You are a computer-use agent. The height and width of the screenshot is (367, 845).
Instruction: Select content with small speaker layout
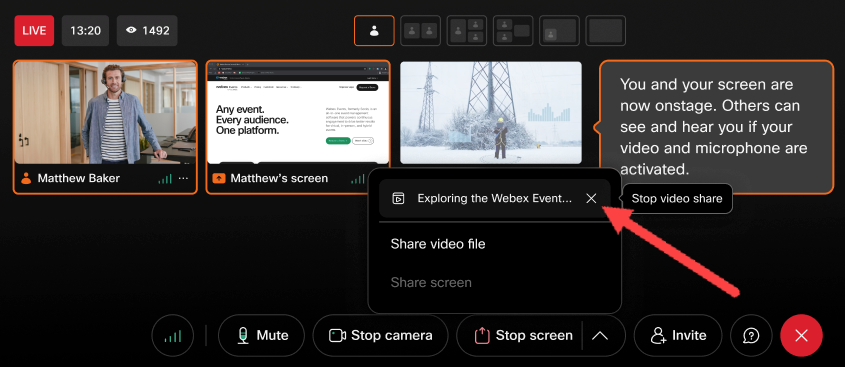coord(559,31)
